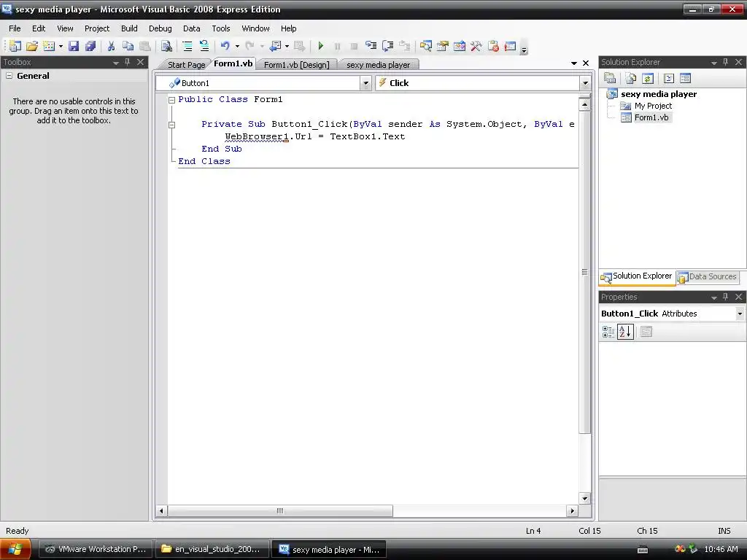
Task: Click Refresh icon in Solution Explorer
Action: 648,78
